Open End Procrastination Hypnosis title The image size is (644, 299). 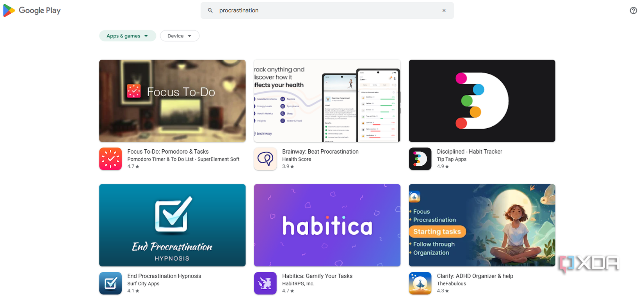[164, 276]
